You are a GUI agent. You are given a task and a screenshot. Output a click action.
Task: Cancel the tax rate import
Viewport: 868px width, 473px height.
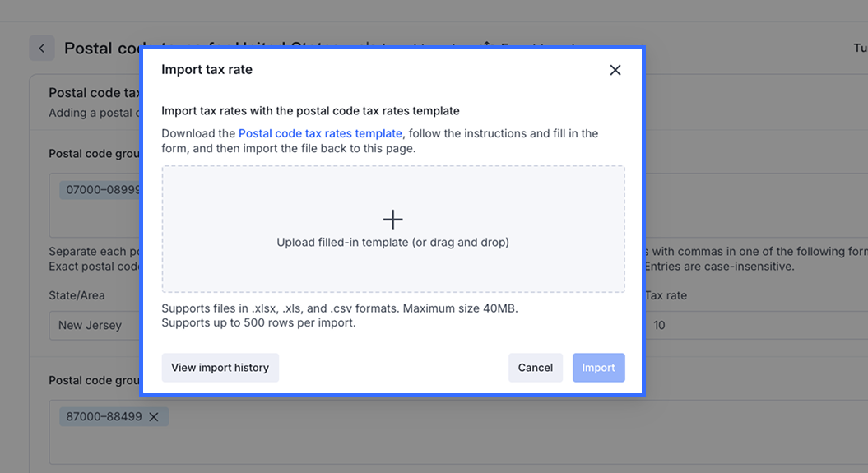click(535, 368)
